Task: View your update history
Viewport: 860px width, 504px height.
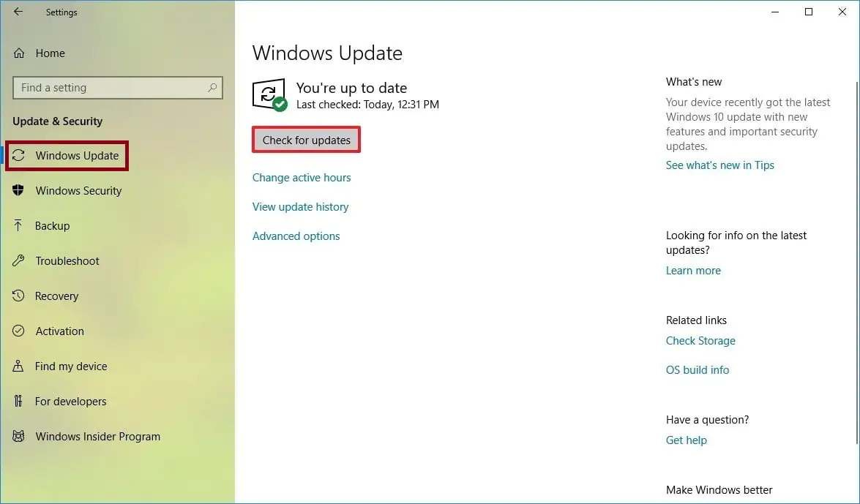Action: (x=300, y=206)
